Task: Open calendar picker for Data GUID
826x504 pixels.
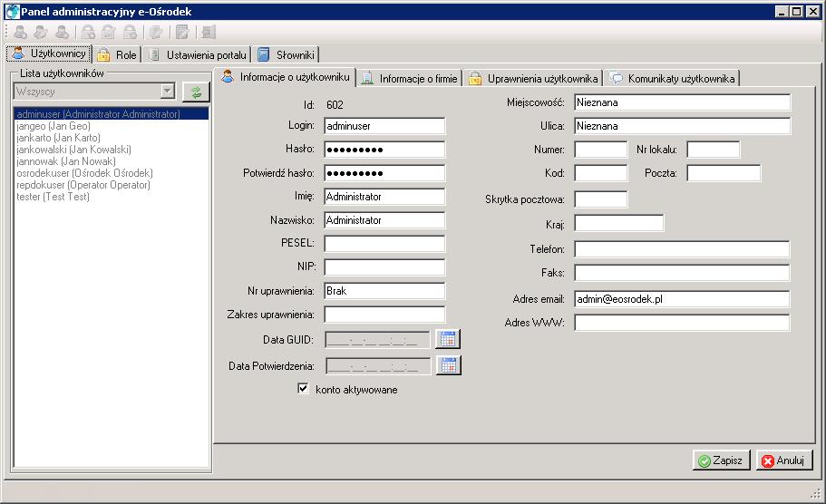Action: tap(448, 339)
